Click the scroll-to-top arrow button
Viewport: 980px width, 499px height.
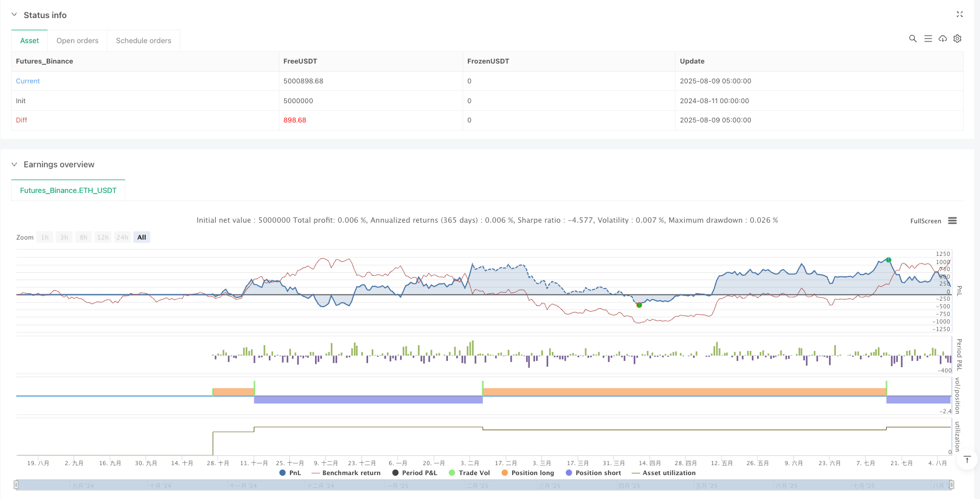pyautogui.click(x=967, y=459)
